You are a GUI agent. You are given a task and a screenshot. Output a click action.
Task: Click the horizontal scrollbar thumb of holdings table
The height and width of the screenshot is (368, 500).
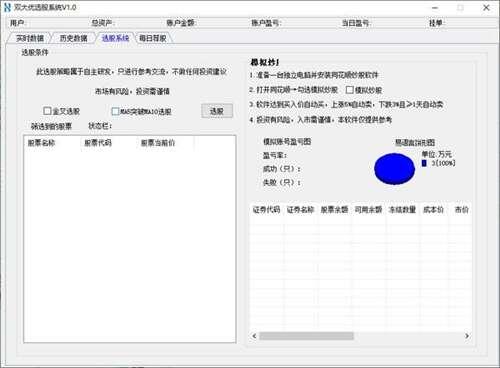(306, 336)
